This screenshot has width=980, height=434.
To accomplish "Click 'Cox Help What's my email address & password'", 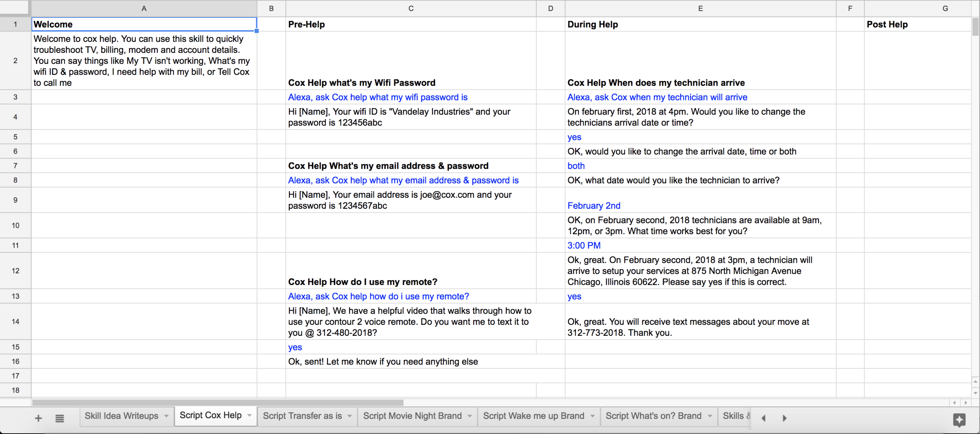I will 411,166.
